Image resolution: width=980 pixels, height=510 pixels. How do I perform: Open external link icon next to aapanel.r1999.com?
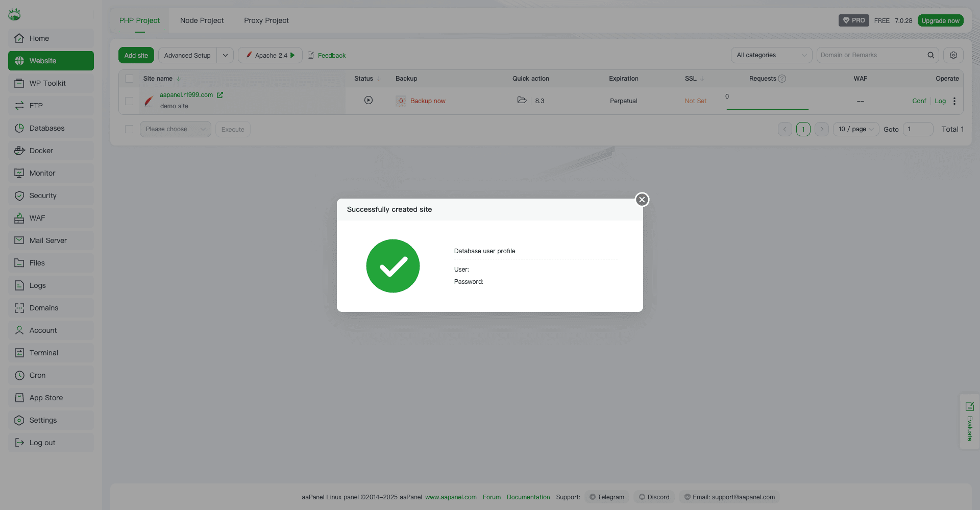(x=220, y=95)
